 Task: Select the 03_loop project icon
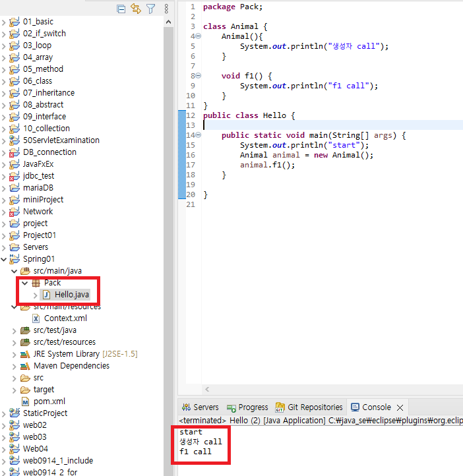(x=15, y=45)
